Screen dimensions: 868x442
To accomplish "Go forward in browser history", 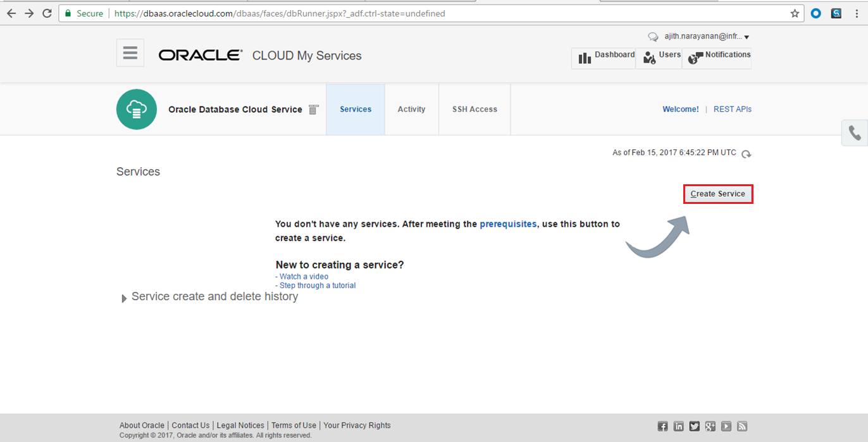I will pyautogui.click(x=29, y=13).
